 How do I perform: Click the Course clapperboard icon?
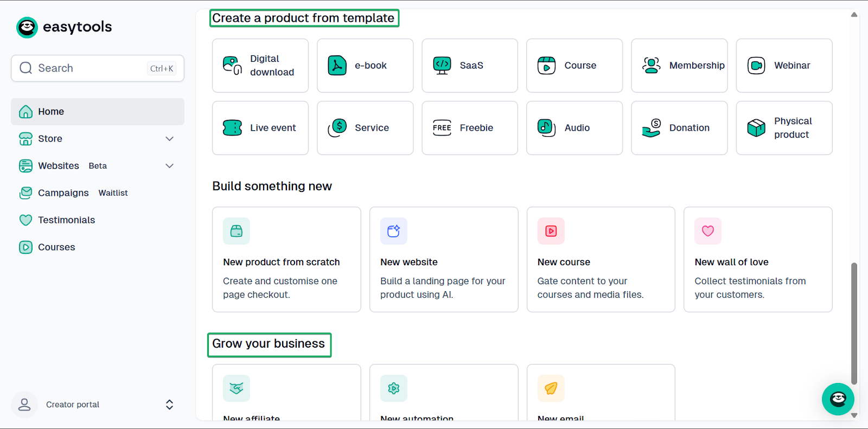[546, 66]
